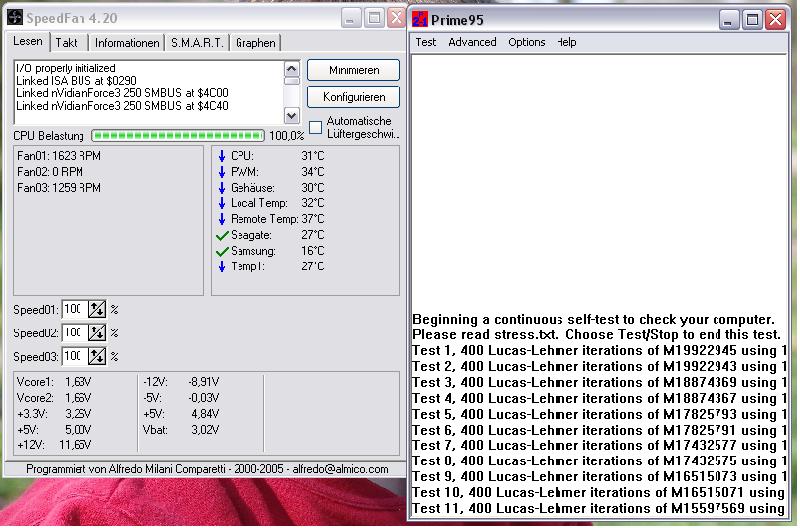Click the +3.3V 3,25V value
Viewport: 800px width, 528px height.
79,414
